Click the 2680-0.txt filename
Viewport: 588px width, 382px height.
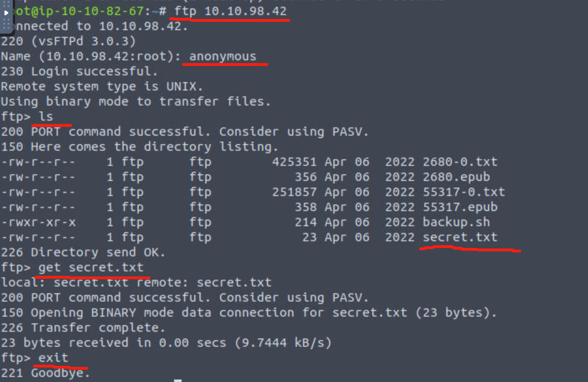click(460, 162)
